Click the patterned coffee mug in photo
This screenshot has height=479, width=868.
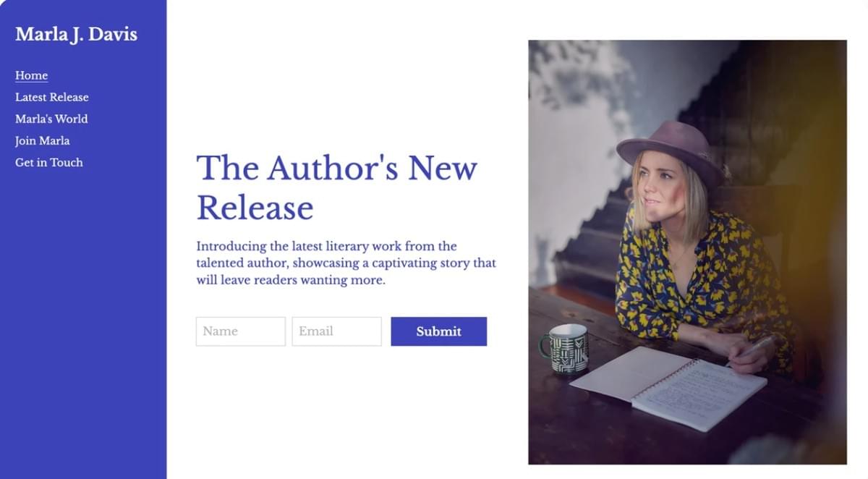(x=565, y=348)
